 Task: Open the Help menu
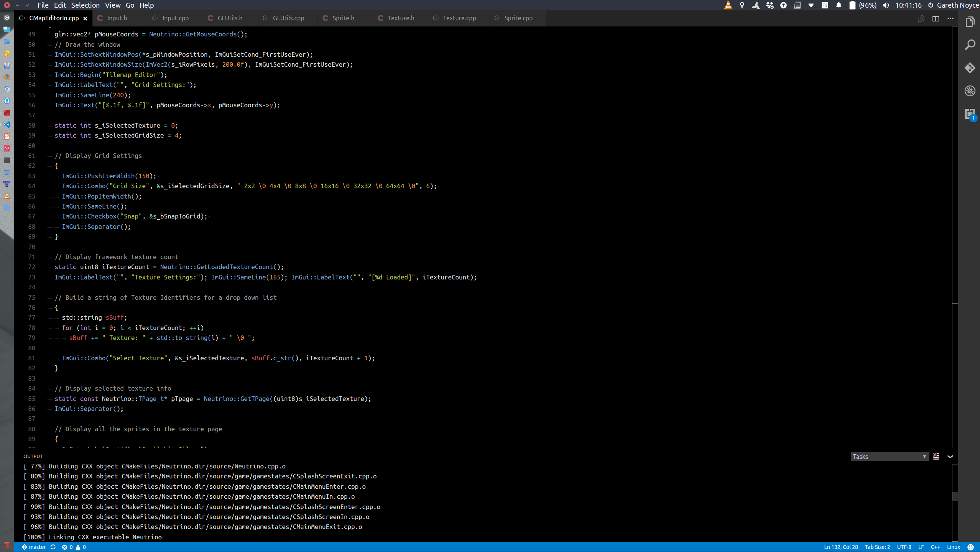[146, 5]
